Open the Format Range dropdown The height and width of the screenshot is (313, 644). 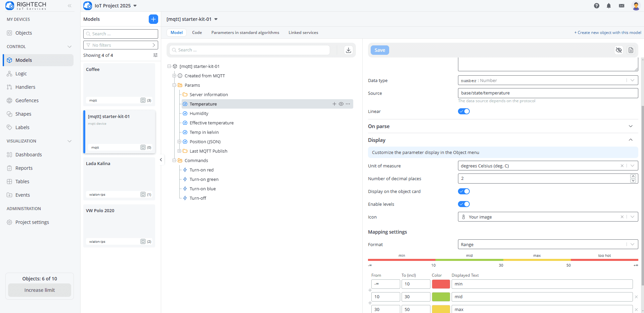click(548, 244)
